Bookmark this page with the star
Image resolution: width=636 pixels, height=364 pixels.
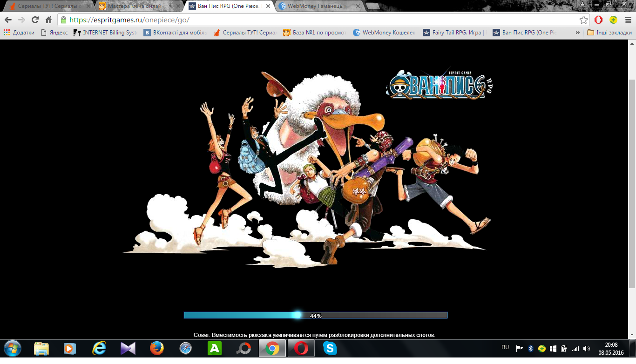click(x=583, y=20)
